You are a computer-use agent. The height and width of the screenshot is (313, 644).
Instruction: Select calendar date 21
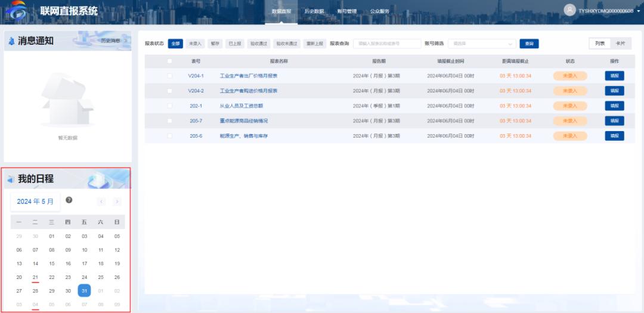[x=35, y=277]
